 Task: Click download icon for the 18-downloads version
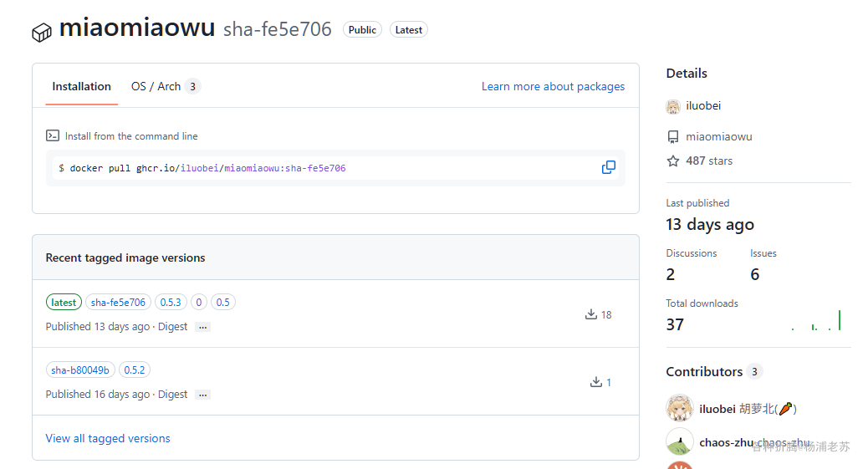click(x=591, y=314)
